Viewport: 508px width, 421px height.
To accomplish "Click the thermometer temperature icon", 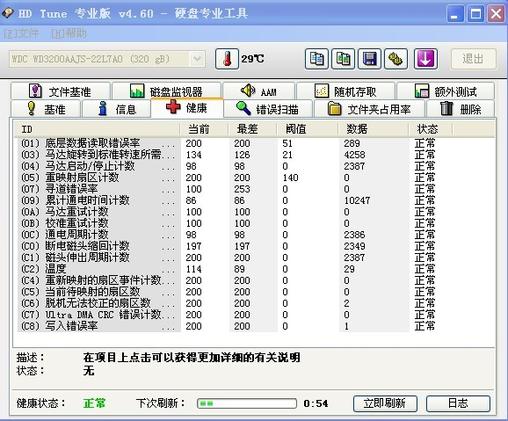I will coord(227,59).
